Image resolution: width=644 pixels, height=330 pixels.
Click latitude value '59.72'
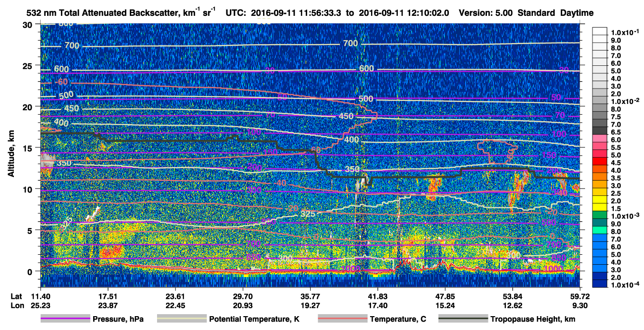click(580, 296)
